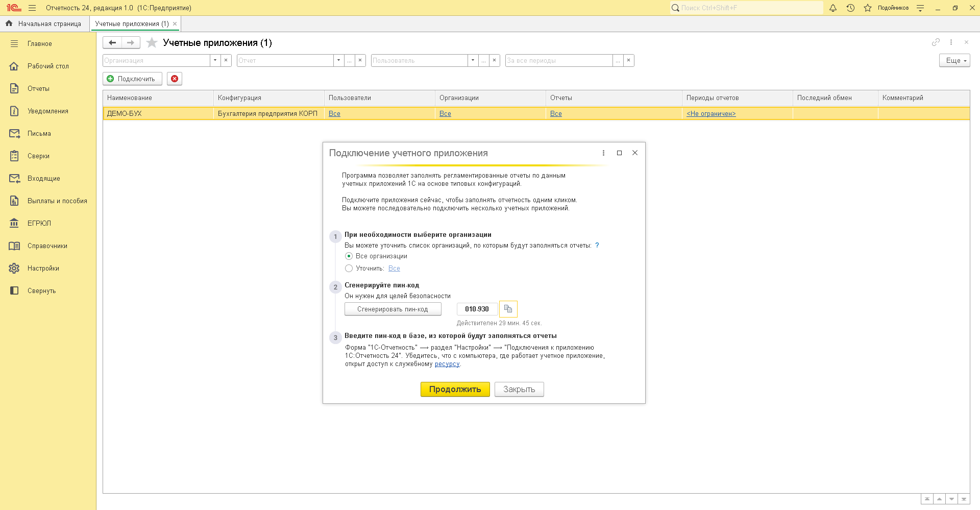This screenshot has width=980, height=510.
Task: Open Уведомления section
Action: [x=47, y=111]
